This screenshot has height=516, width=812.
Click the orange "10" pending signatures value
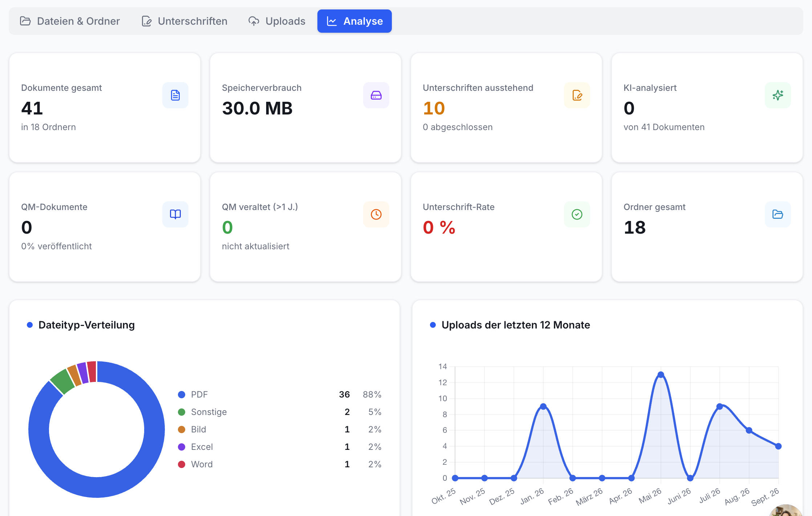coord(434,108)
